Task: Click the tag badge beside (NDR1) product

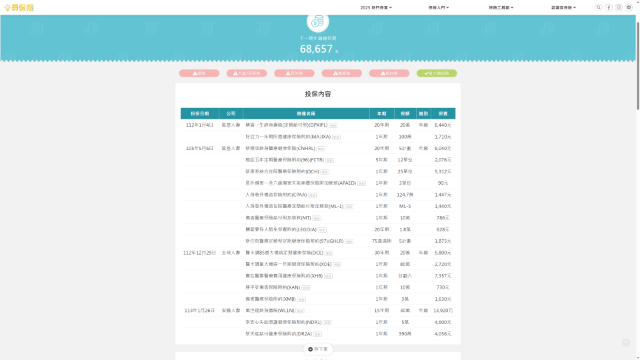Action: pyautogui.click(x=327, y=322)
